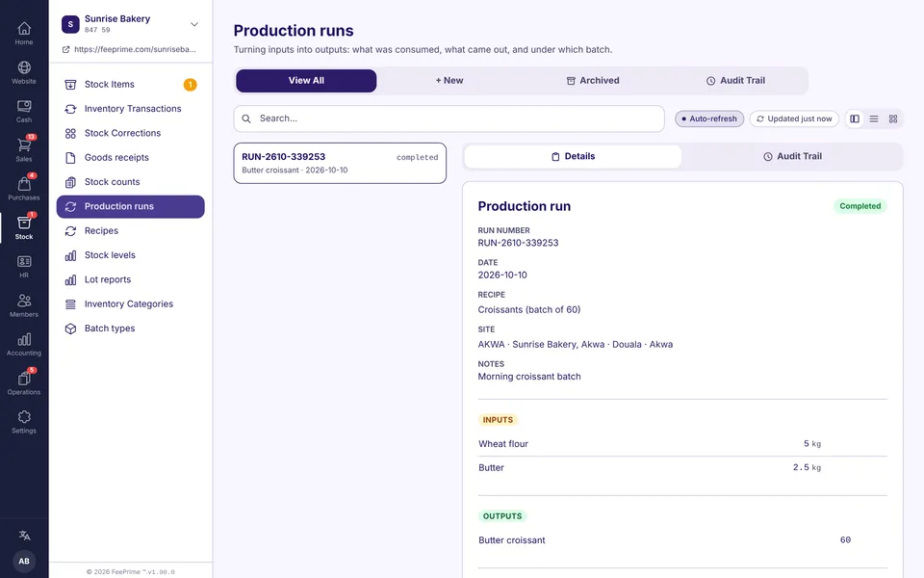Go to Inventory Transactions
924x578 pixels.
click(x=130, y=109)
